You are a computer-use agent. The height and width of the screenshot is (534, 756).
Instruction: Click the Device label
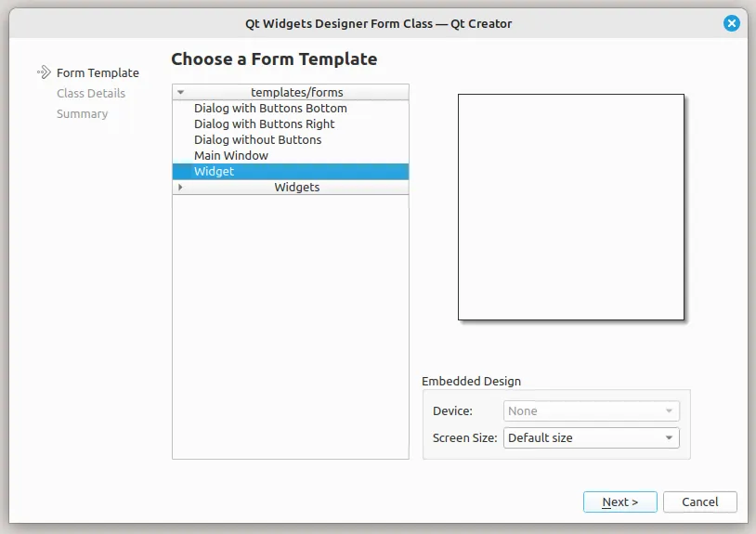452,411
